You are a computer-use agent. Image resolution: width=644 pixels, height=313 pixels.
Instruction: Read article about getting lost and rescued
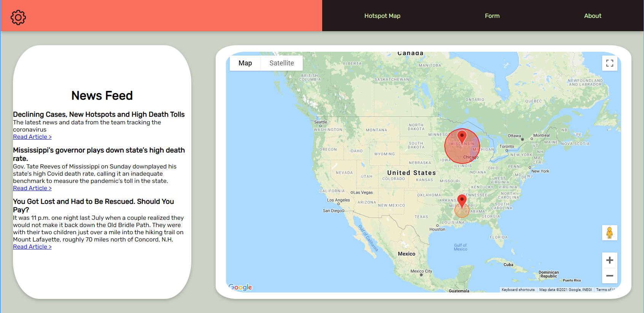click(32, 247)
